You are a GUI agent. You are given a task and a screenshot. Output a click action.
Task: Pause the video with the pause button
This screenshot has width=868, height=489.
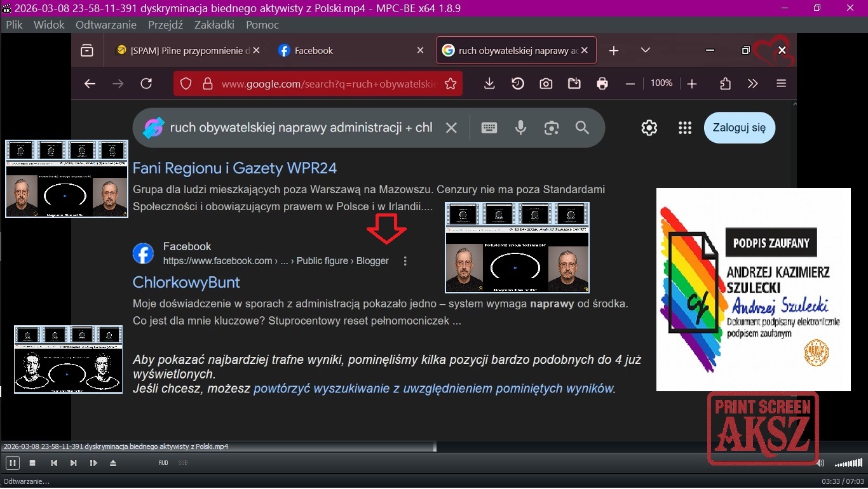pos(12,463)
